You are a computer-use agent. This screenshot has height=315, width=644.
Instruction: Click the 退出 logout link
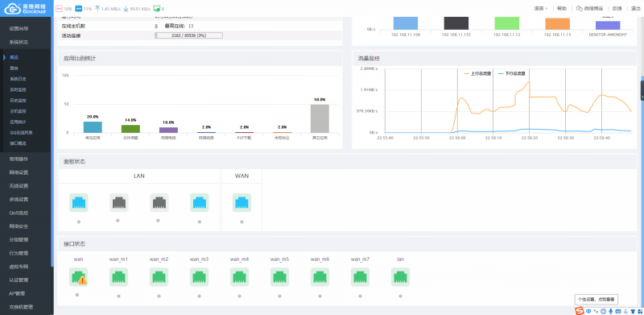635,8
